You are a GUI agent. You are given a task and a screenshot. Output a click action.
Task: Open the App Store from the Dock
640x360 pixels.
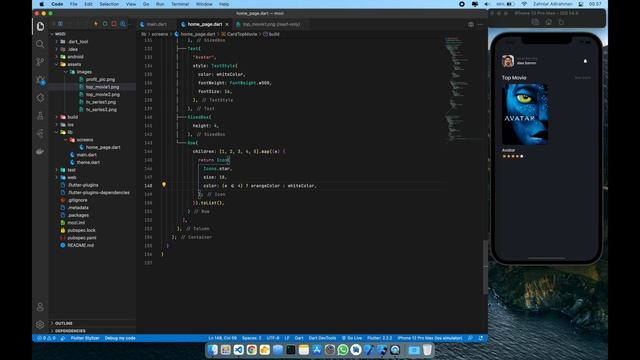tap(317, 350)
